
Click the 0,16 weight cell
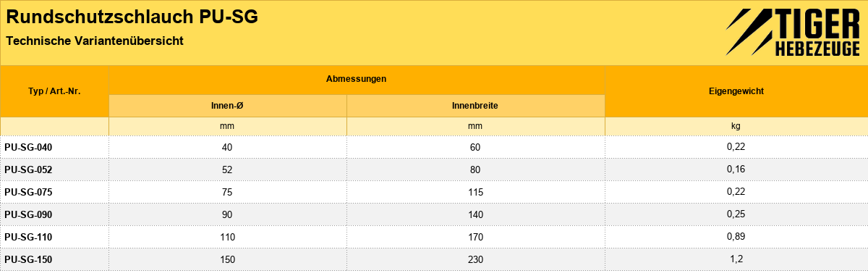tap(736, 170)
